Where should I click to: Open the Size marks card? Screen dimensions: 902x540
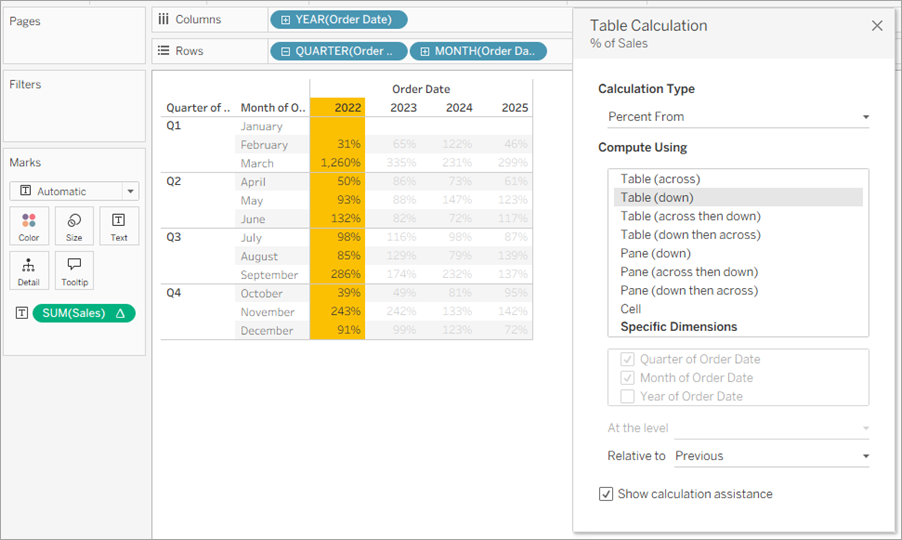74,227
